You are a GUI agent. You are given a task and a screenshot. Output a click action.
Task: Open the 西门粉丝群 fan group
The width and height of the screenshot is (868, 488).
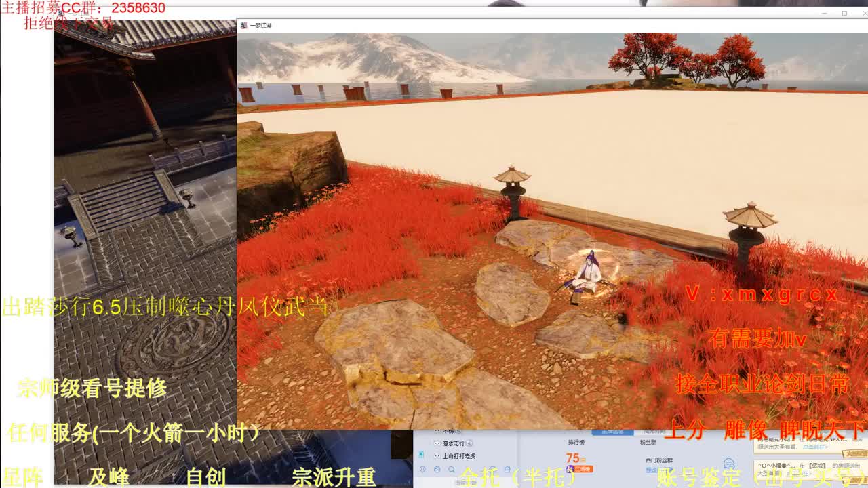coord(659,458)
